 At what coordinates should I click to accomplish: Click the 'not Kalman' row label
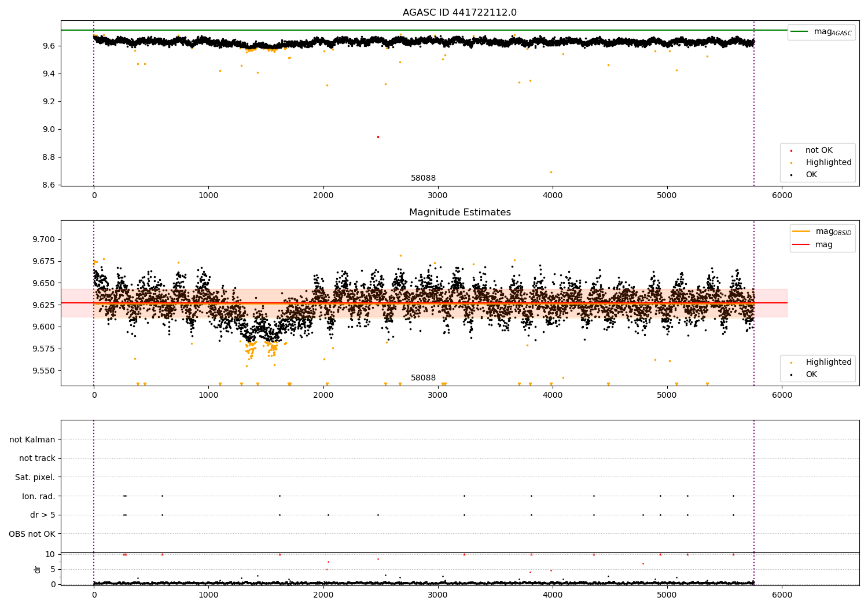[x=32, y=440]
